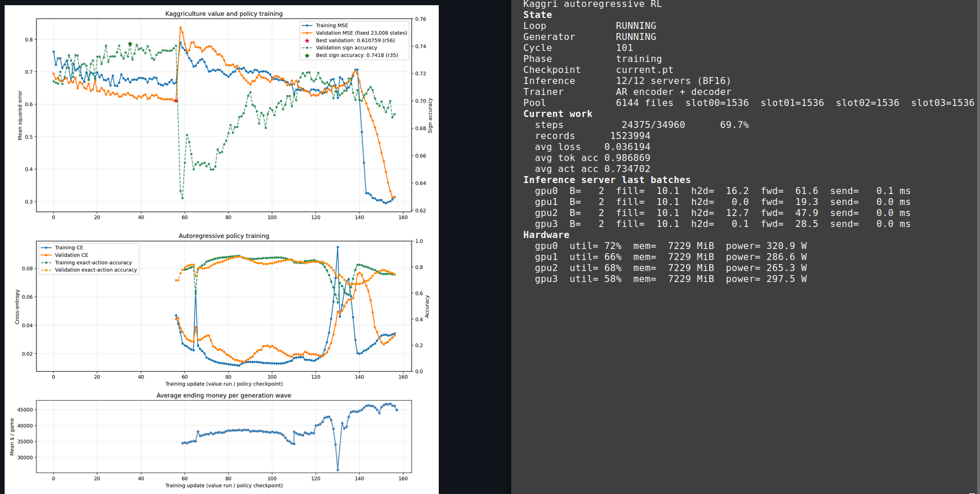Click the records value "1523994"
Viewport: 980px width, 494px height.
coord(630,136)
